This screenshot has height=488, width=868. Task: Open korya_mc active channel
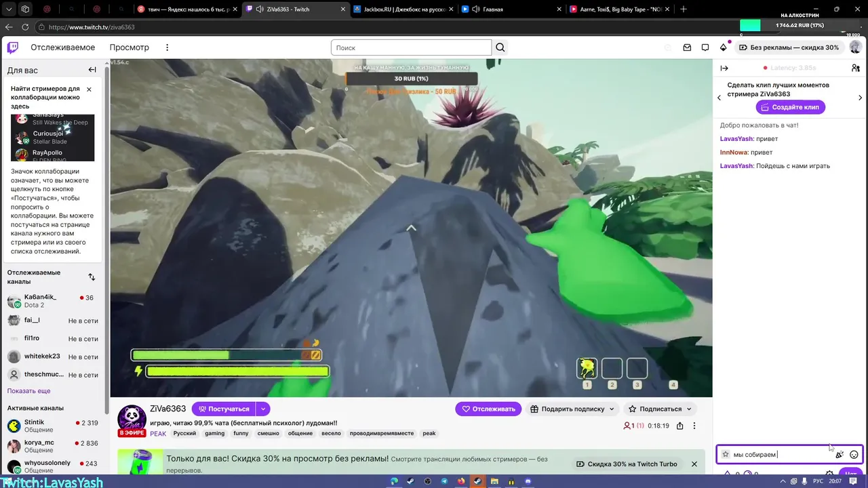(53, 446)
